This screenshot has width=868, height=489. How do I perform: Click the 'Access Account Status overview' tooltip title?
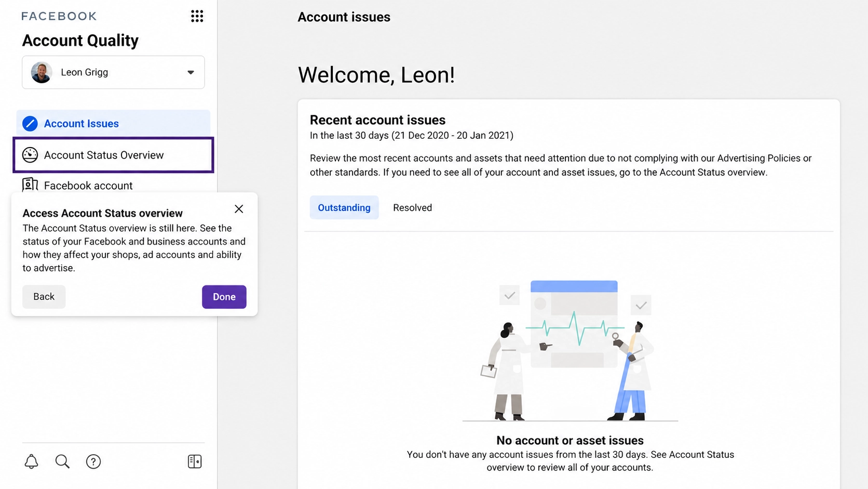click(103, 213)
